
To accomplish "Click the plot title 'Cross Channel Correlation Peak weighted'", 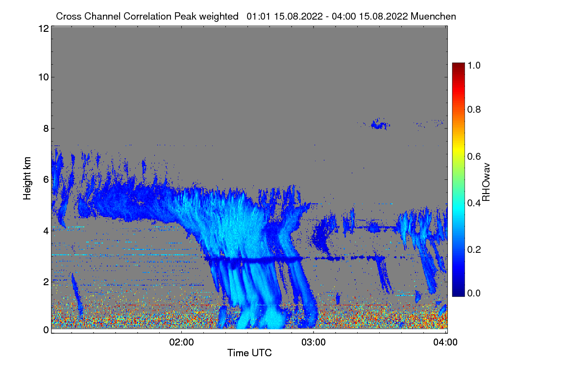I will [147, 16].
